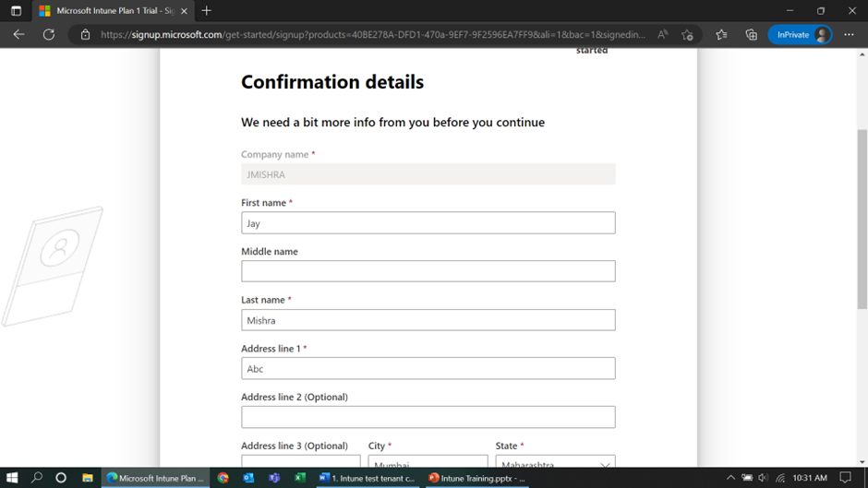Open Outlook from taskbar
The height and width of the screenshot is (488, 868).
coord(248,478)
